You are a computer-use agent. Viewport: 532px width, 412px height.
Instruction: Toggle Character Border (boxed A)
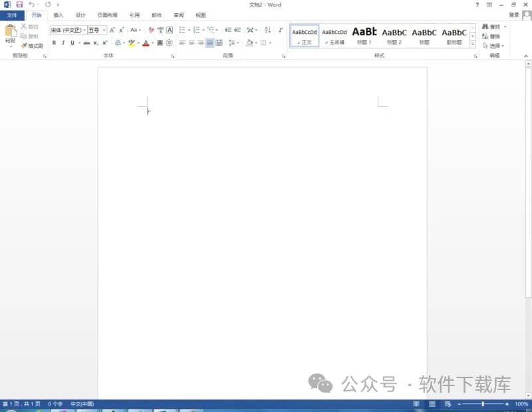170,30
